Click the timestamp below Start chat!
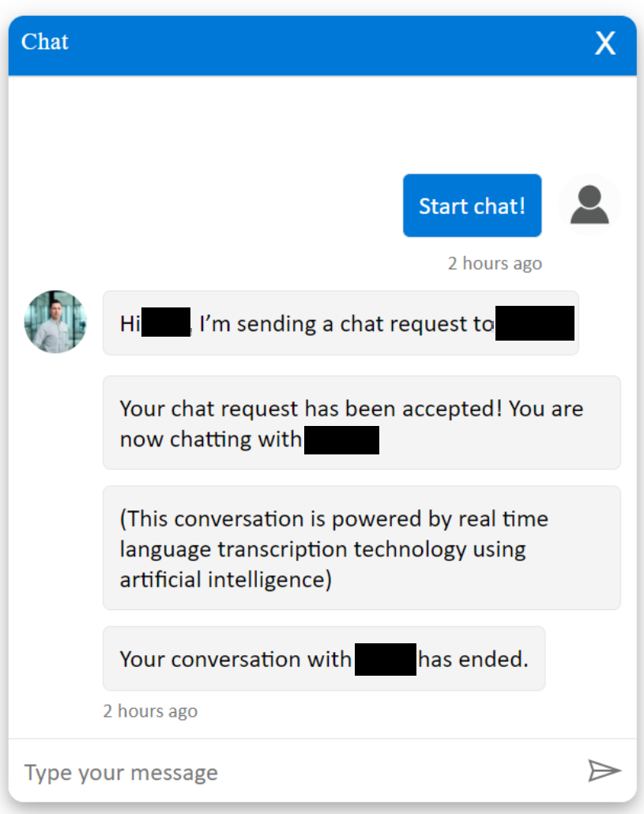 (x=495, y=263)
